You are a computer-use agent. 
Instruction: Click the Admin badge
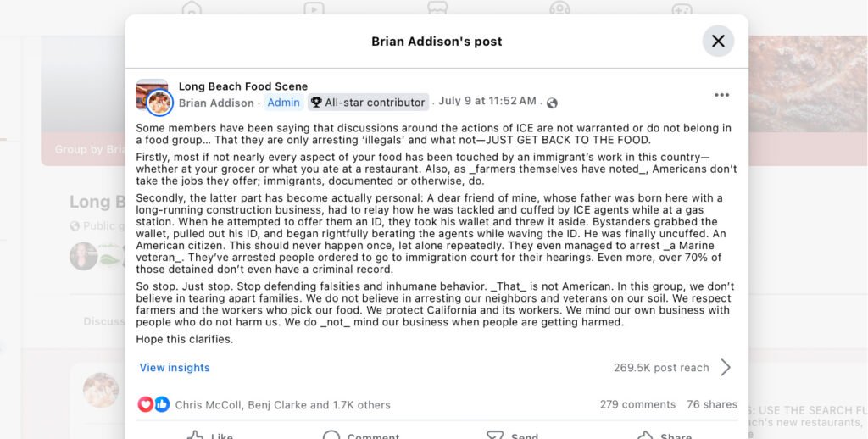tap(283, 103)
